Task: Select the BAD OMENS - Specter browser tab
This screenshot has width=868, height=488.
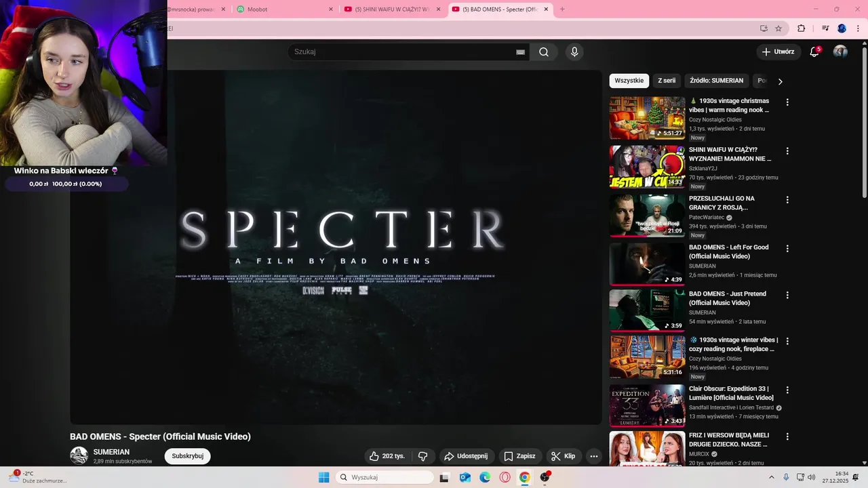Action: click(500, 9)
